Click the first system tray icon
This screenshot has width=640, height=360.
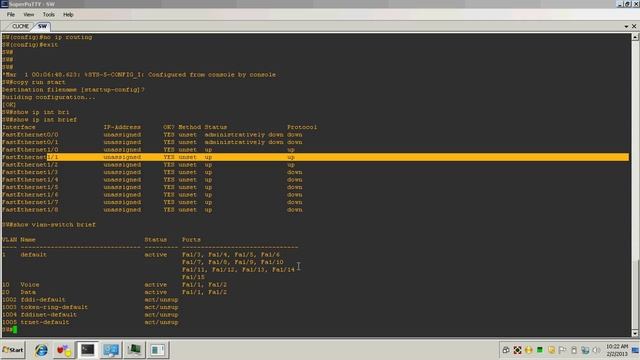pyautogui.click(x=506, y=350)
